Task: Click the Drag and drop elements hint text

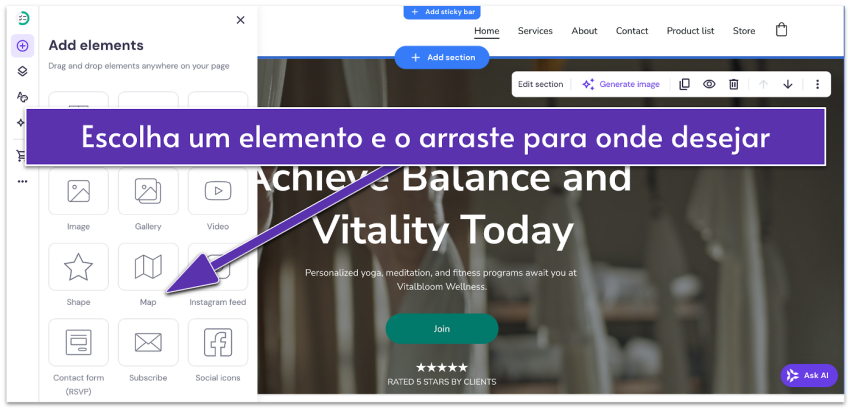Action: 139,66
